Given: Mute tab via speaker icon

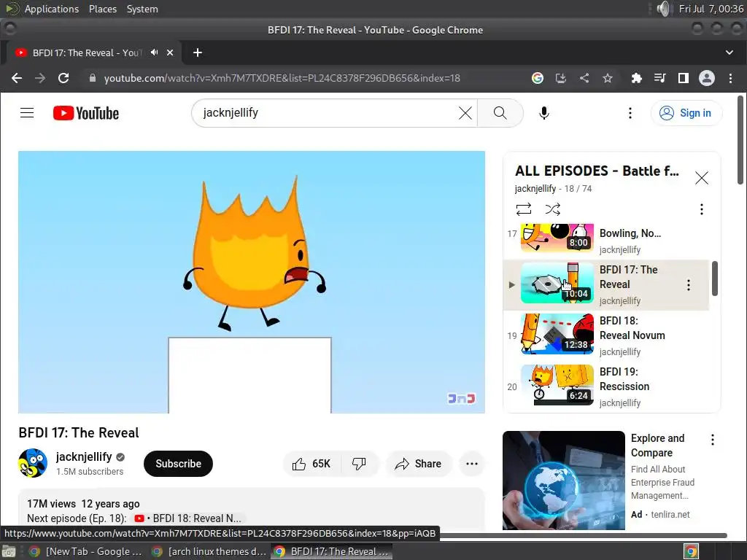Looking at the screenshot, I should [x=155, y=52].
